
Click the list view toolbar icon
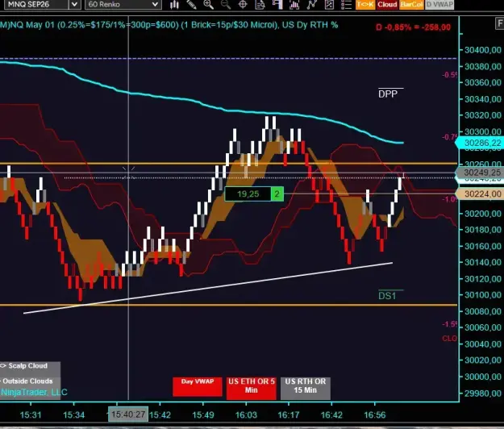(346, 5)
